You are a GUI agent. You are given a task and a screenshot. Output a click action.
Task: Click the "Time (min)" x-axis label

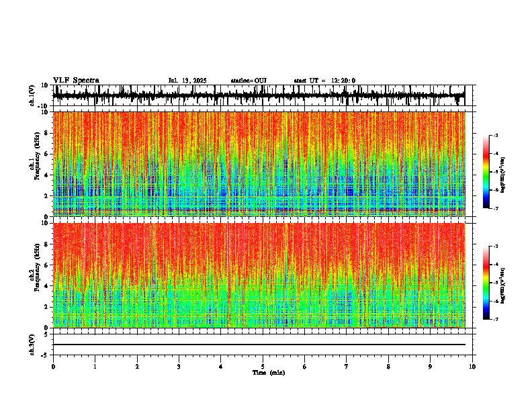269,373
